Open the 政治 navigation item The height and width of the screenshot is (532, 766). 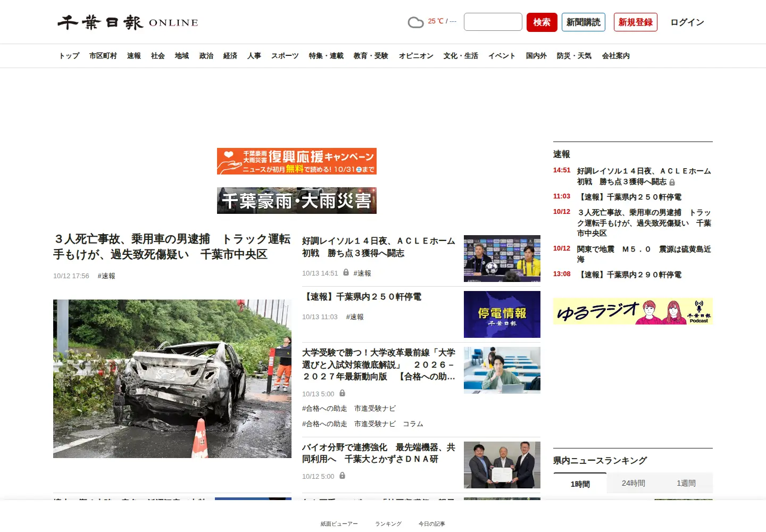pyautogui.click(x=206, y=56)
